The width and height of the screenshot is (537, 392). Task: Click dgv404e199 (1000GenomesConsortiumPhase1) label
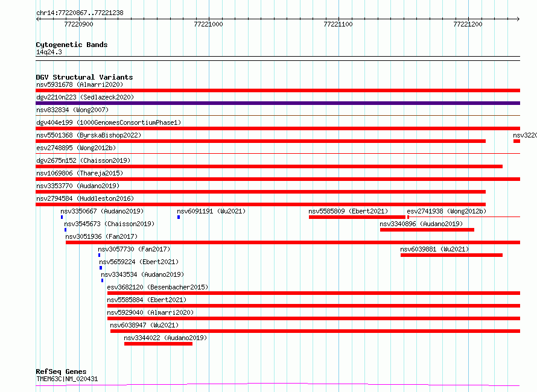[x=109, y=122]
